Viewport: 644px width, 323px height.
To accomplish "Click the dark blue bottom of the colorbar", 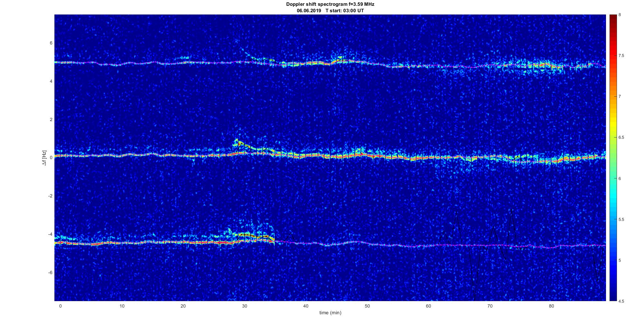I will [x=613, y=296].
